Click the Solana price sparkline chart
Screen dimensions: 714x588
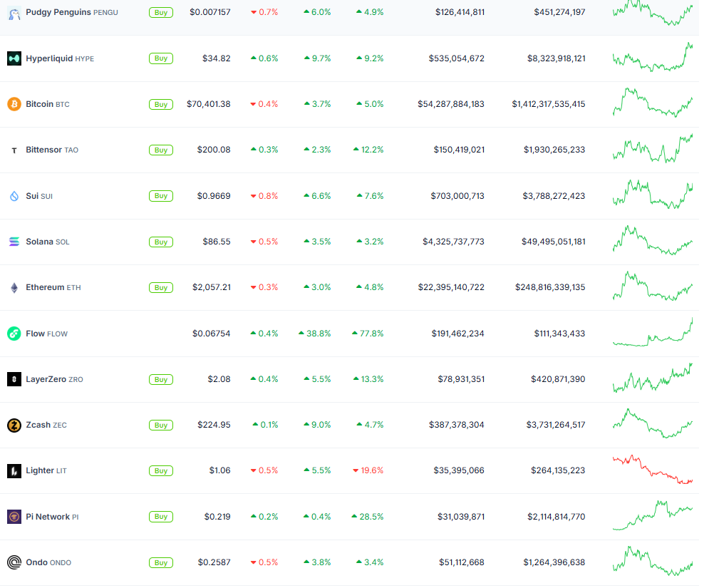coord(652,242)
